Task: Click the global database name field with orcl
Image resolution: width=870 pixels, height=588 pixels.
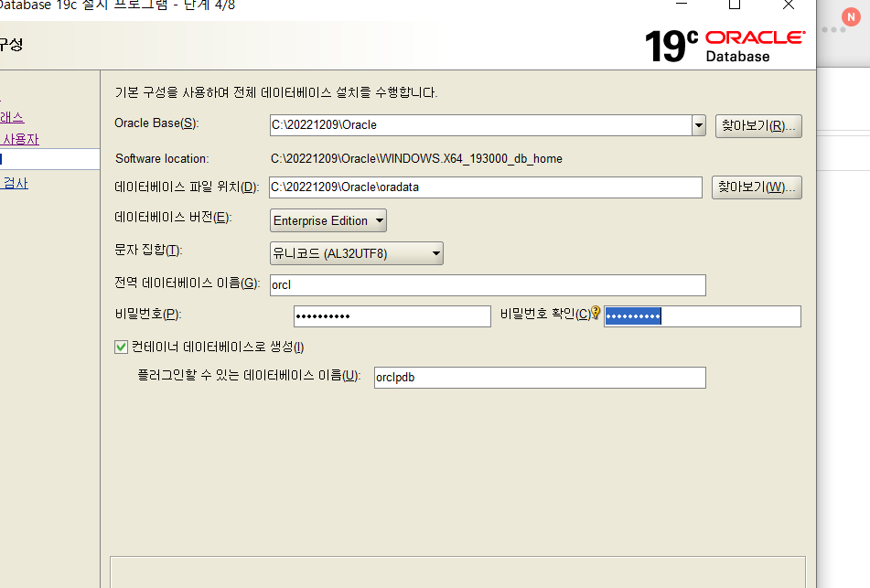Action: point(488,285)
